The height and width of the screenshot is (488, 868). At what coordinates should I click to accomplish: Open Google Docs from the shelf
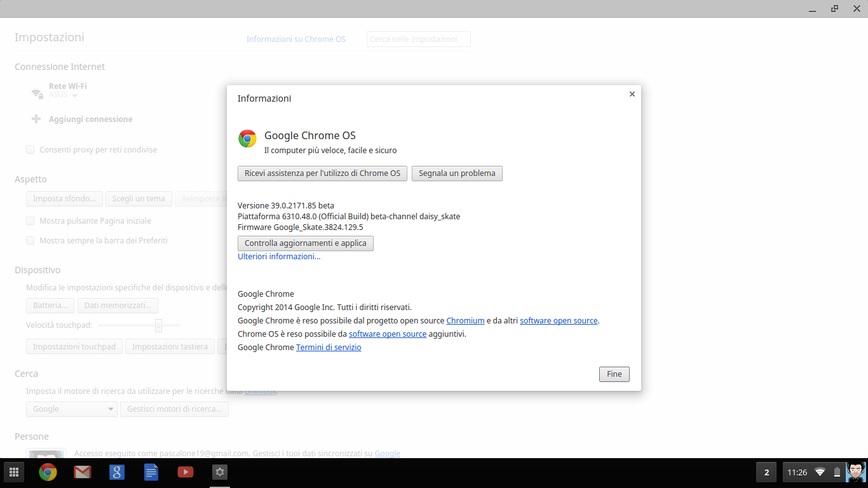[x=151, y=472]
